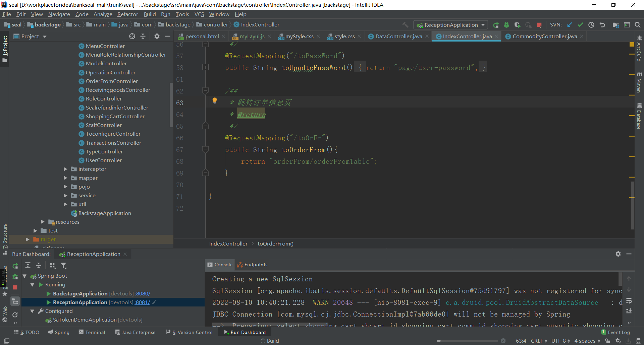Open the Refactor menu
This screenshot has height=345, width=644.
(127, 14)
